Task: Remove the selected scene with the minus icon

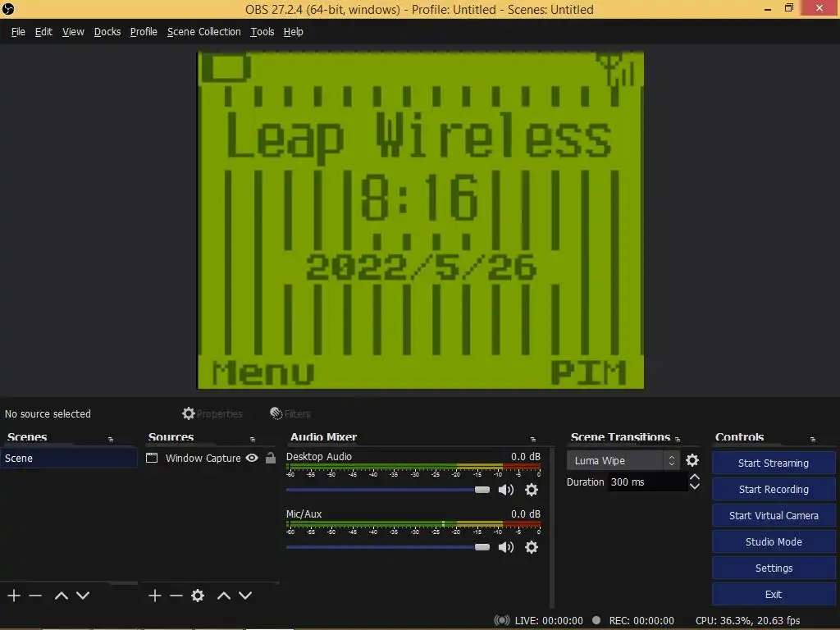Action: point(35,596)
